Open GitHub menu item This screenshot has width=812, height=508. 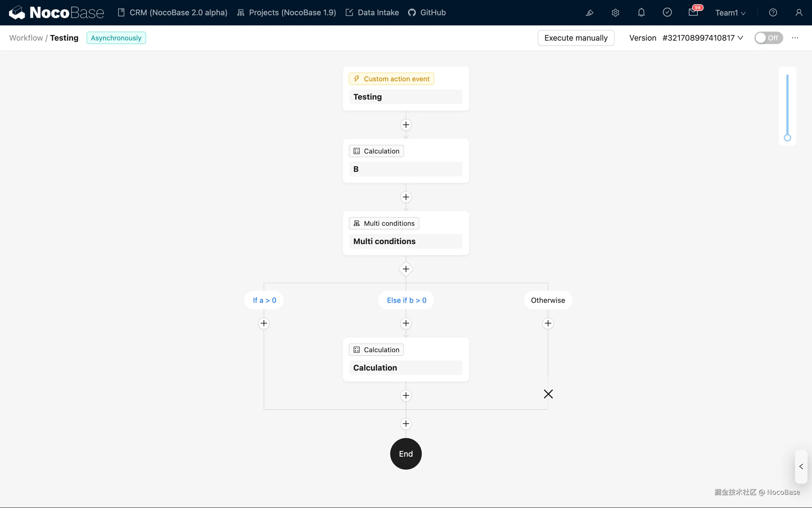(427, 13)
